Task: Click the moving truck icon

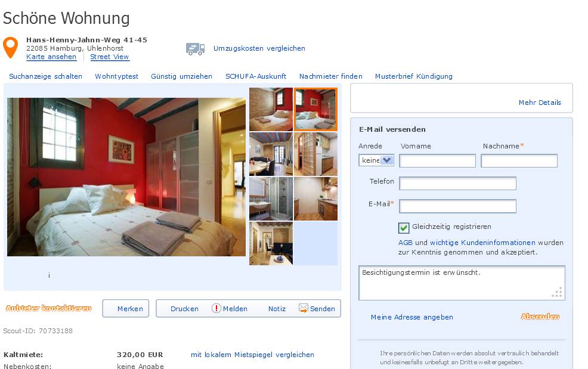Action: 196,49
